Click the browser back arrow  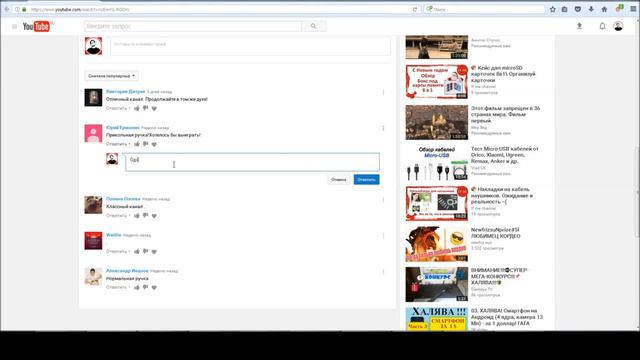[7, 9]
